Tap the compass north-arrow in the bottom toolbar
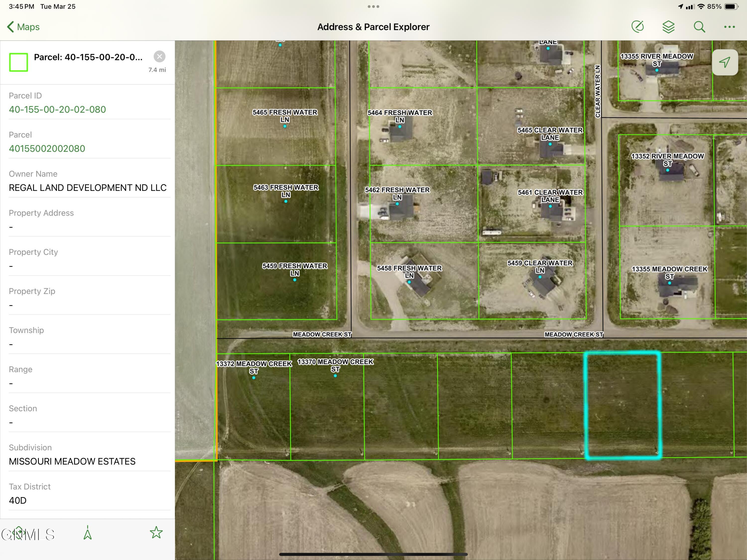This screenshot has width=747, height=560. [87, 532]
